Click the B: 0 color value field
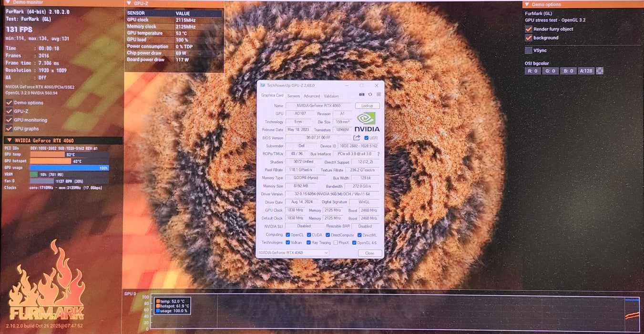This screenshot has width=644, height=334. 568,71
